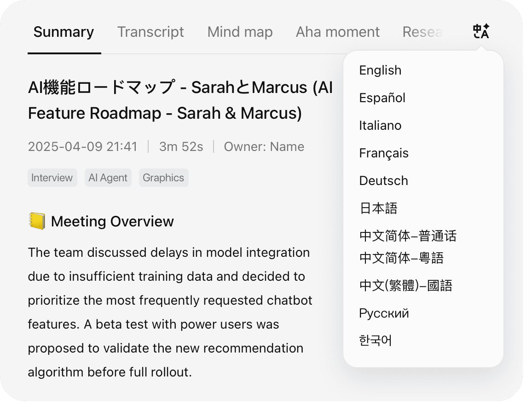Choose 한국어 from the language list
Screen dimensions: 532x405
coord(376,341)
